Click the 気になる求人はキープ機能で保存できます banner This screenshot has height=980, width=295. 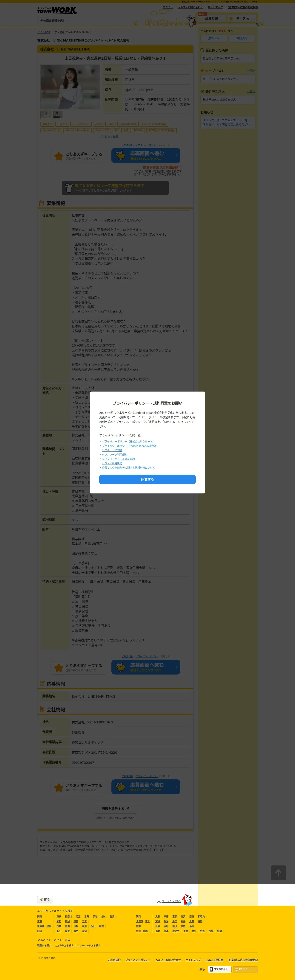click(x=115, y=188)
